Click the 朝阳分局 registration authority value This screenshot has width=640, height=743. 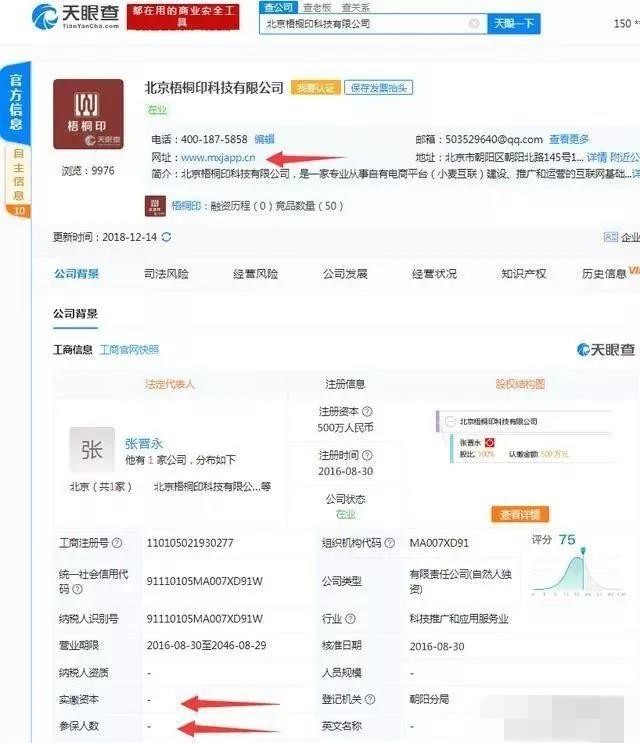click(429, 699)
